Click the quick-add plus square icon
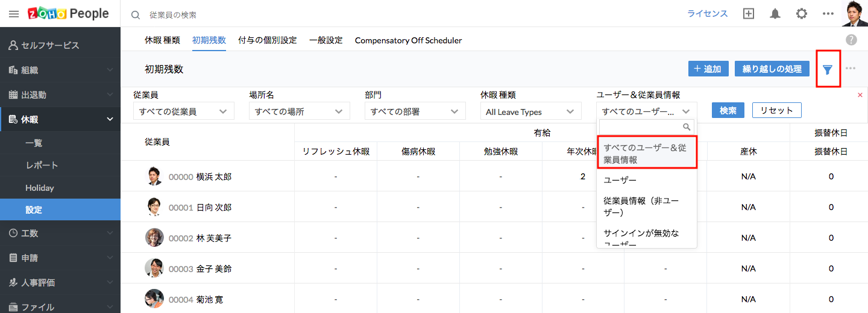 pos(749,14)
